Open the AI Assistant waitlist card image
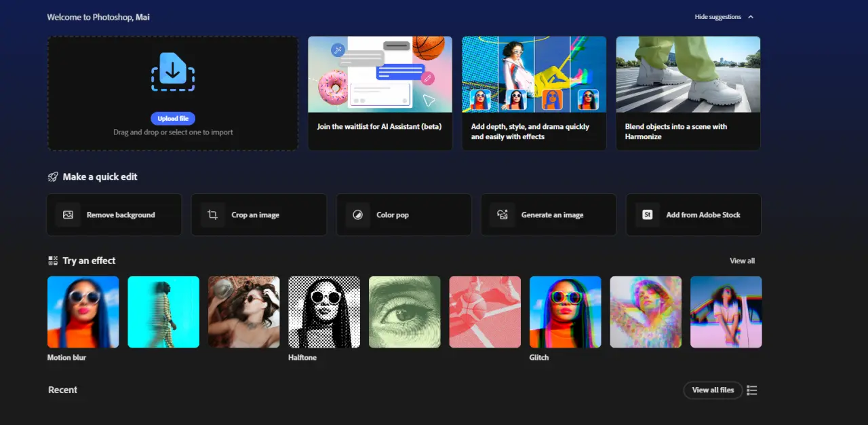 (x=380, y=74)
